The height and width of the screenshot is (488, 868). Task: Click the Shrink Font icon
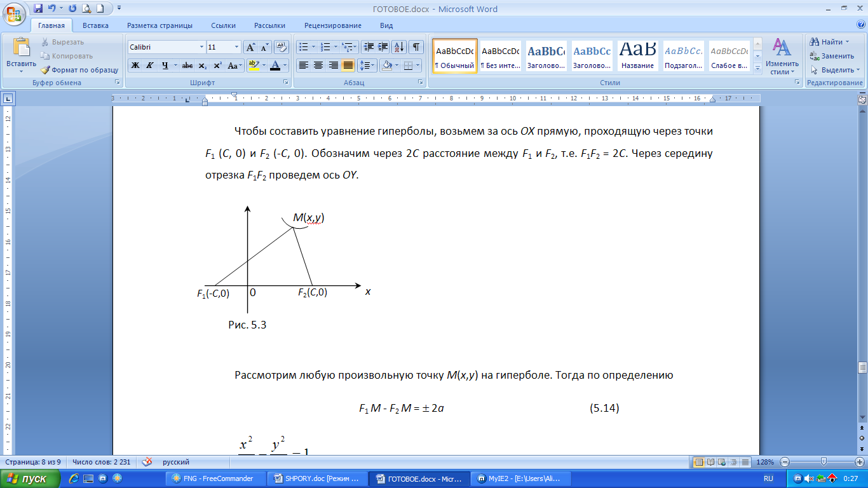264,47
